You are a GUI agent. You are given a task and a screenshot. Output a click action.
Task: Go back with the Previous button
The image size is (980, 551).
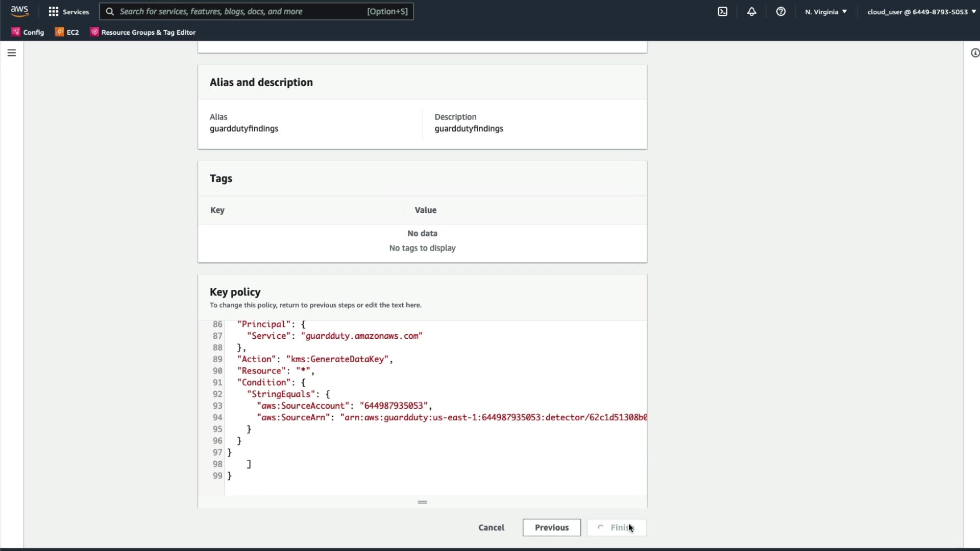click(551, 528)
